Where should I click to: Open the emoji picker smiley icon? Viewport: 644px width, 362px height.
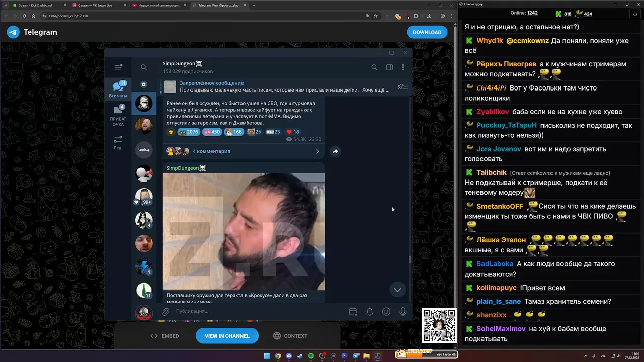(386, 312)
